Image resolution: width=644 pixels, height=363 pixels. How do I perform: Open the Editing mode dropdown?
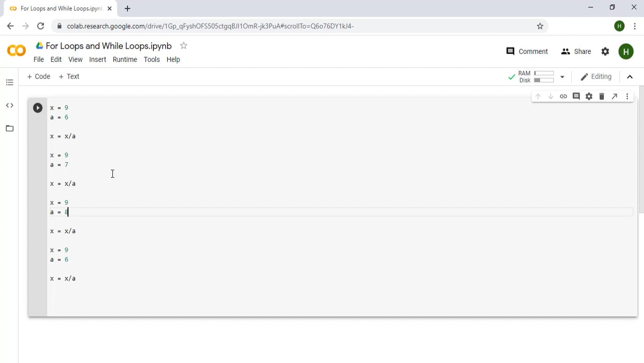[596, 77]
